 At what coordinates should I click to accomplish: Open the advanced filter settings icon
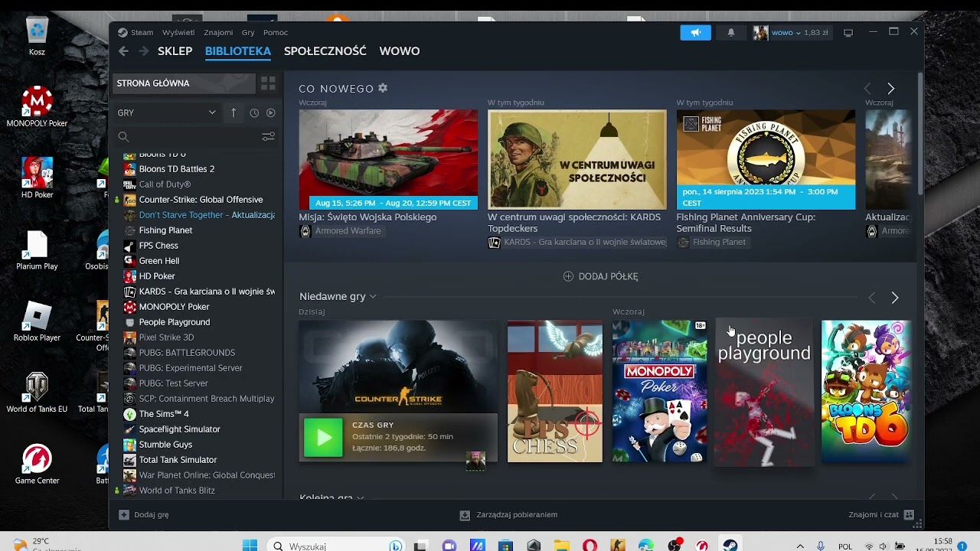coord(268,136)
